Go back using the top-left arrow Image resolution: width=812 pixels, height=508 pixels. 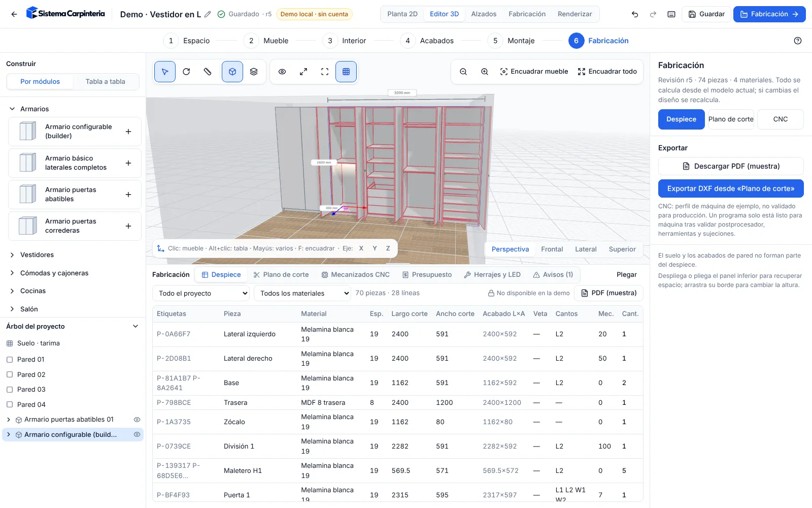tap(14, 14)
